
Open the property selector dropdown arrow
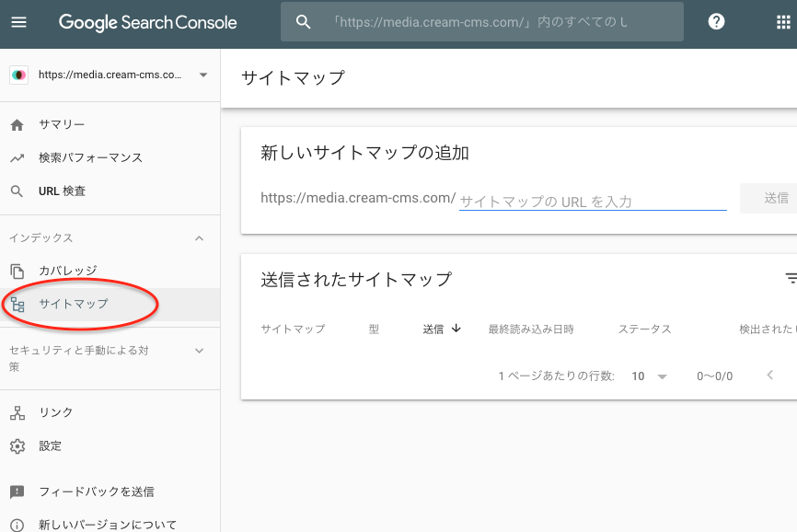pyautogui.click(x=203, y=75)
